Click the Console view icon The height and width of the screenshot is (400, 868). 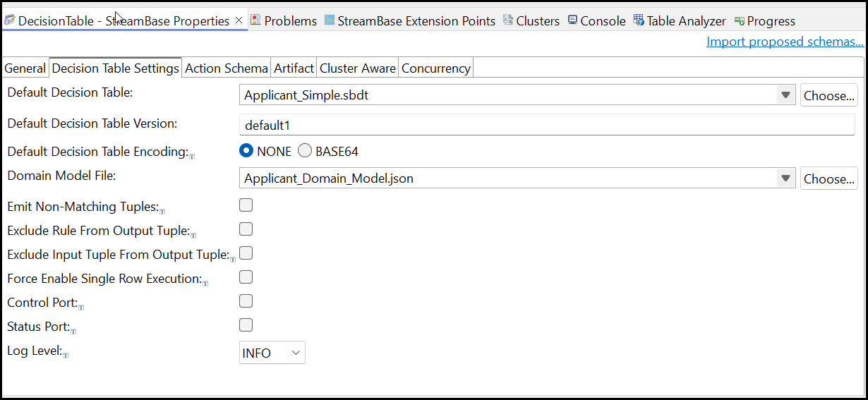(x=572, y=20)
